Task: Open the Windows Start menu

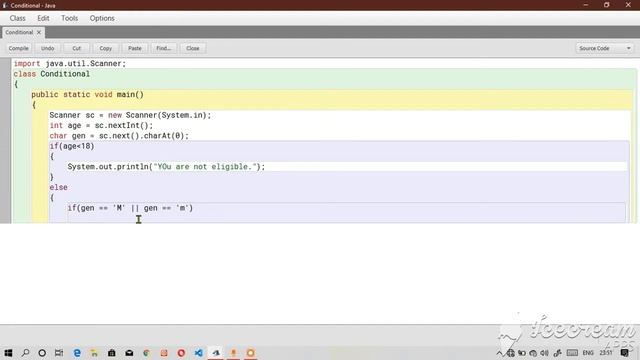Action: pyautogui.click(x=8, y=353)
